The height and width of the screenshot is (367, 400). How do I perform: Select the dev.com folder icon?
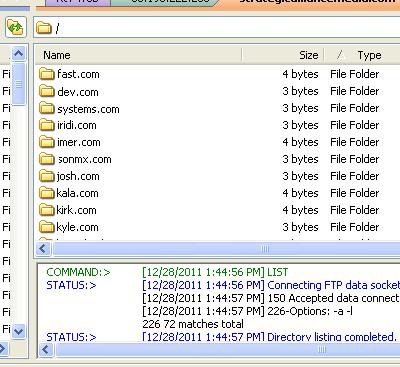pyautogui.click(x=47, y=91)
